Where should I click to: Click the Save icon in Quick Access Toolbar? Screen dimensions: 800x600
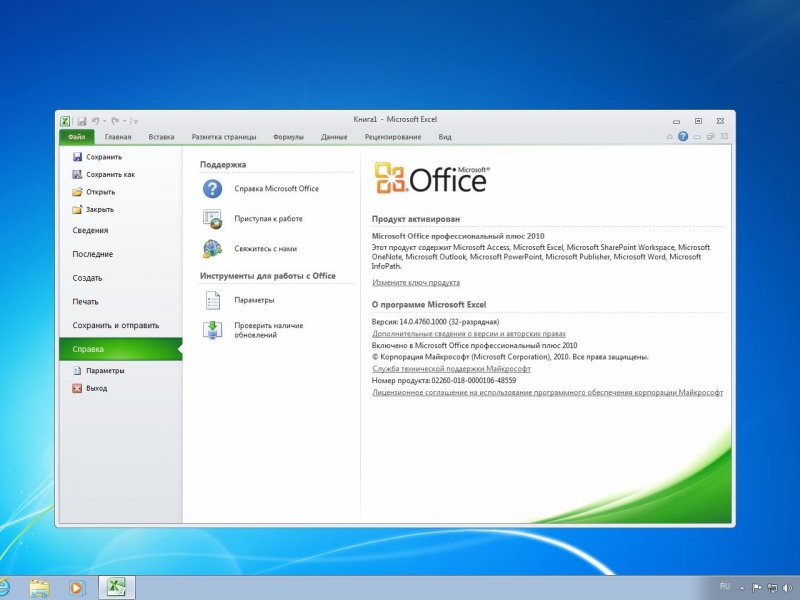click(82, 121)
